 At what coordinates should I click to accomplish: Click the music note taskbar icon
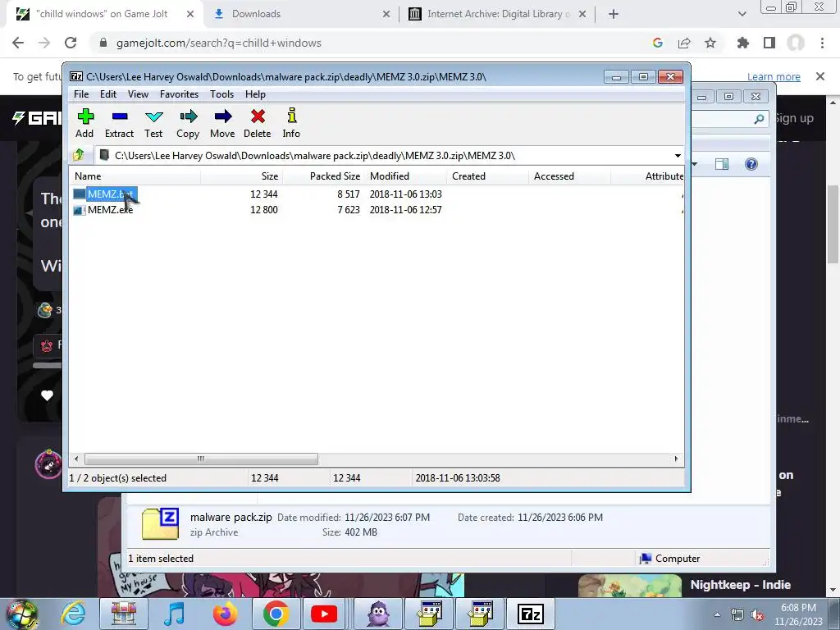pyautogui.click(x=174, y=614)
